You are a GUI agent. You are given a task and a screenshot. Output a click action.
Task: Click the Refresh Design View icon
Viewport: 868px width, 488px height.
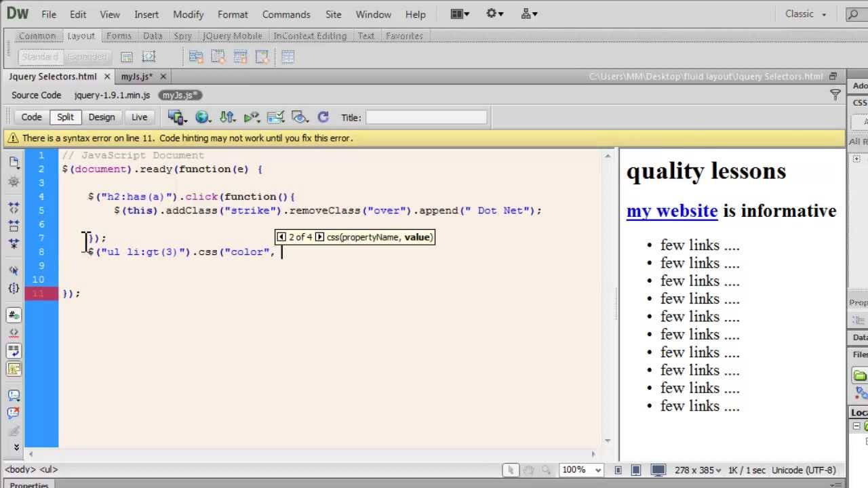tap(323, 117)
